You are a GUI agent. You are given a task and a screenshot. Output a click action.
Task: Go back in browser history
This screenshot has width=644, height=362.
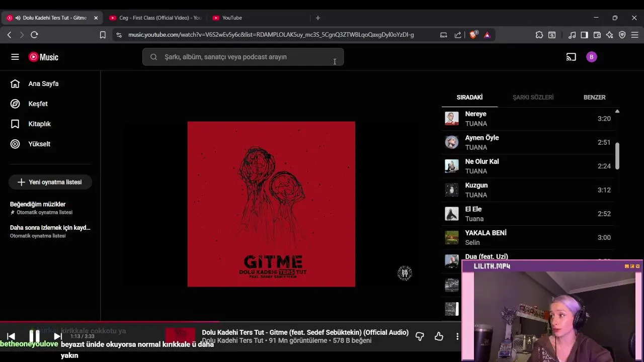click(9, 35)
